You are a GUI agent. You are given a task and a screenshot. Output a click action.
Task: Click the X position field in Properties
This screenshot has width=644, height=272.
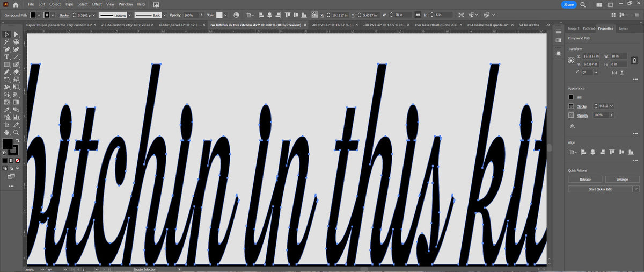click(592, 56)
